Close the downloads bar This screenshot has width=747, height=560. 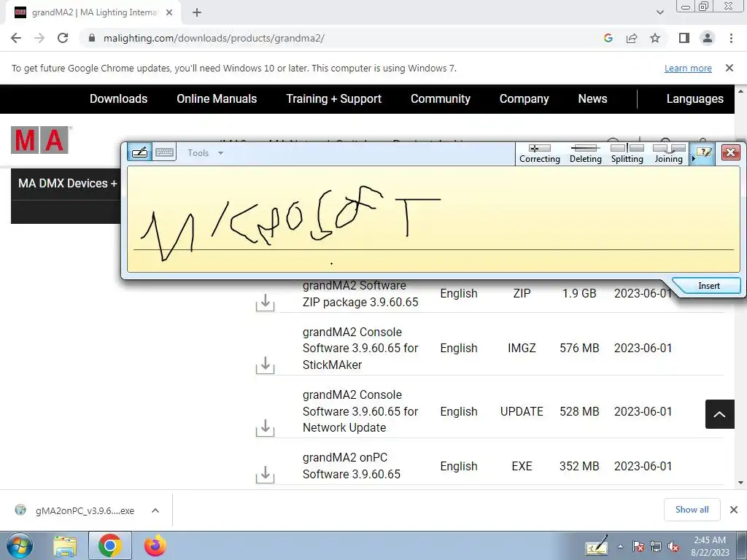point(734,510)
